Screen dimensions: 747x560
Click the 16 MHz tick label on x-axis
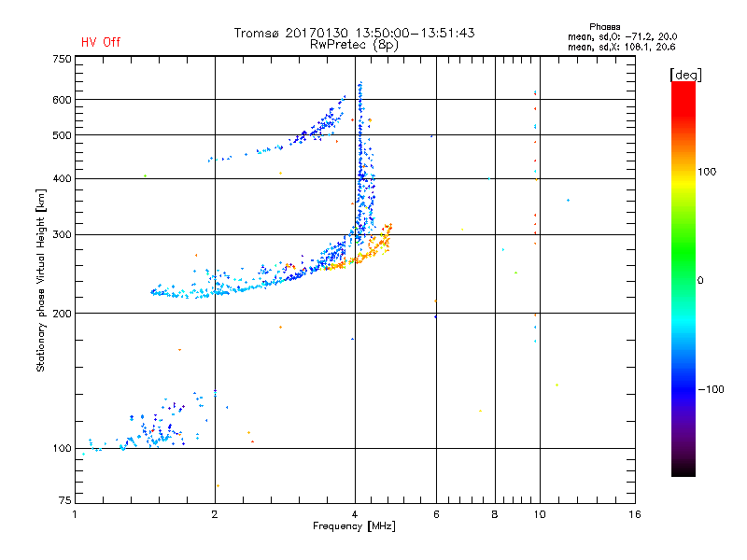point(633,514)
